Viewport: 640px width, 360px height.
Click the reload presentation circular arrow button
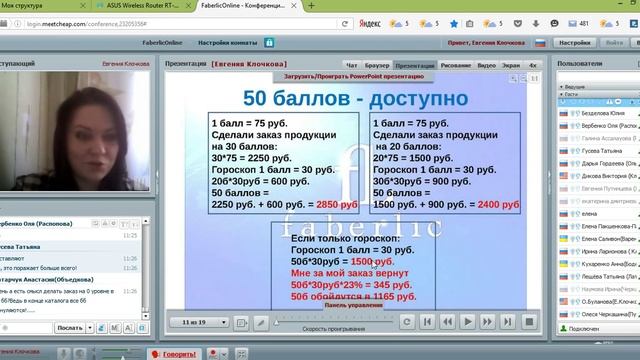tap(407, 322)
